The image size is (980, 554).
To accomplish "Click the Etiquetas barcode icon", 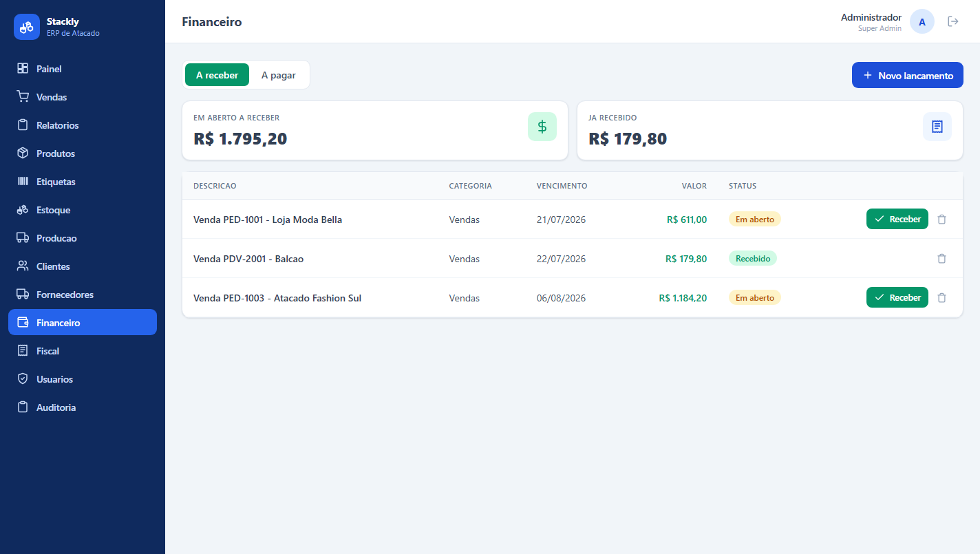I will [x=23, y=182].
